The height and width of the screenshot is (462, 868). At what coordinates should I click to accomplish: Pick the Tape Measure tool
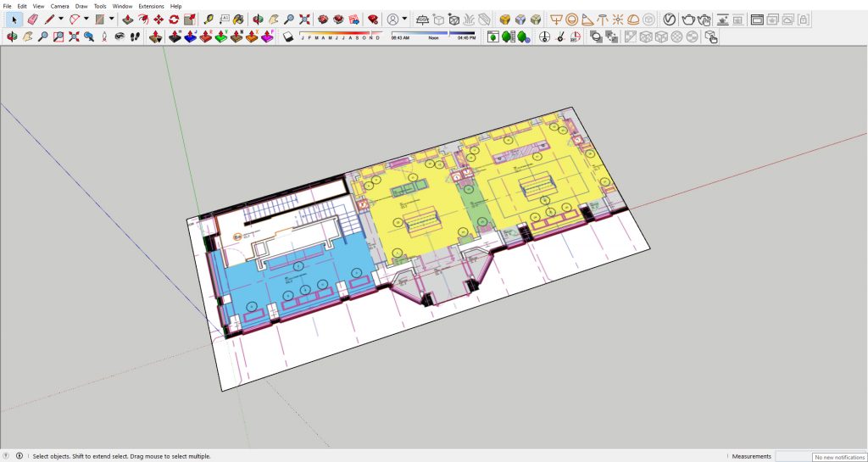tap(209, 19)
